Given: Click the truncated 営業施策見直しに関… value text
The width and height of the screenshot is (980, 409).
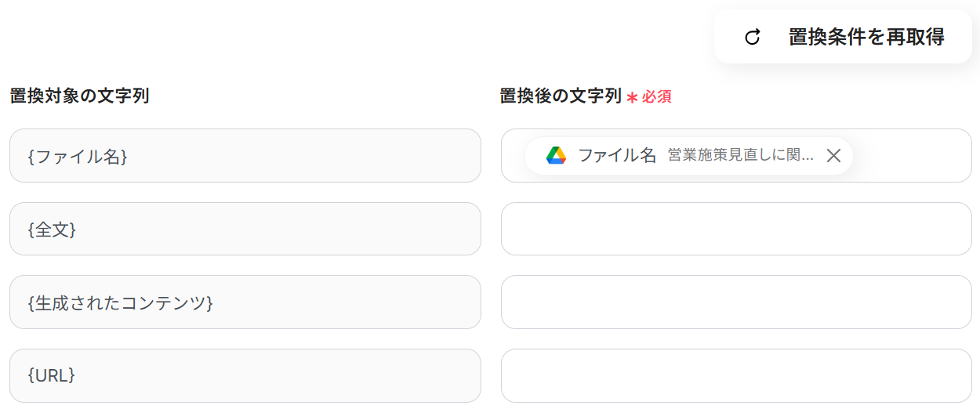Looking at the screenshot, I should pyautogui.click(x=740, y=155).
